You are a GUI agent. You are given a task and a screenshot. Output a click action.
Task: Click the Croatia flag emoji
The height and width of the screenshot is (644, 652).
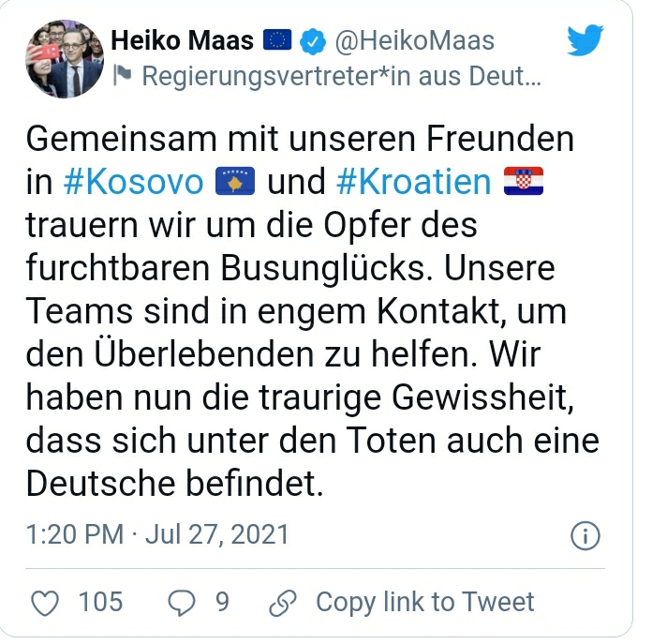[x=523, y=182]
